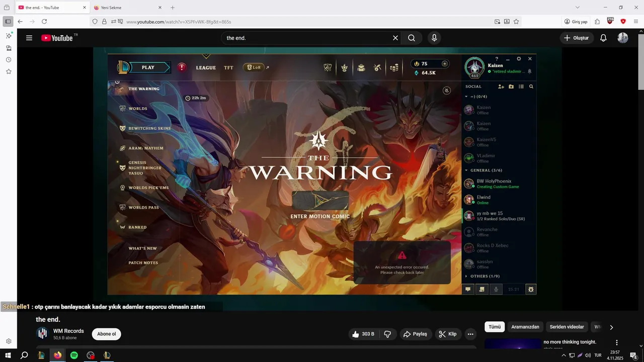Open the Loot hammer icon in League client
644x362 pixels.
coord(377,68)
